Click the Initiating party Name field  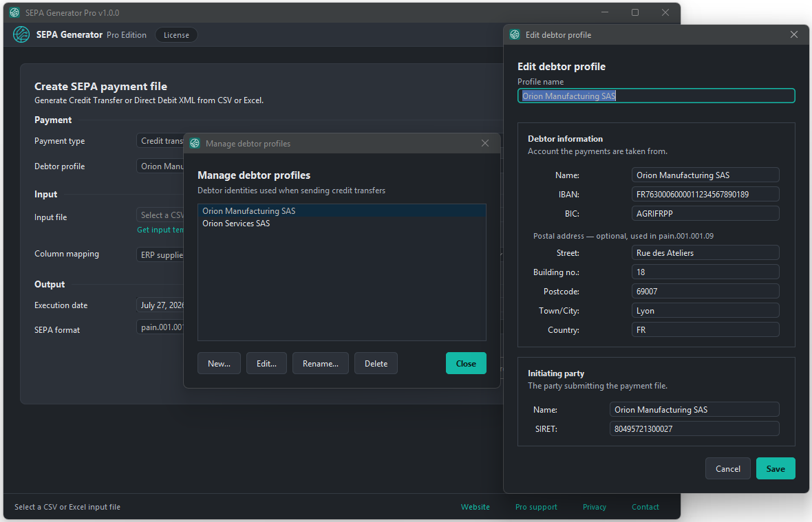point(694,409)
